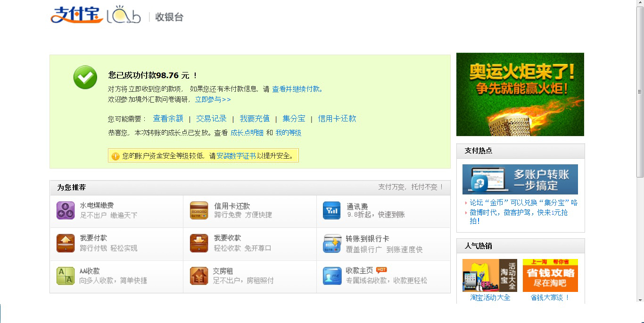Click the 立即参与>> survey link
The image size is (644, 323).
coord(213,99)
